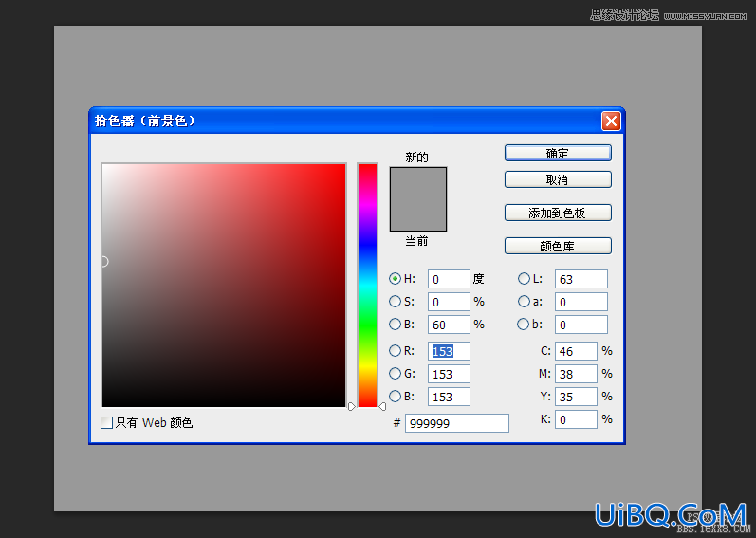
Task: Click the vertical hue spectrum slider
Action: coord(367,286)
